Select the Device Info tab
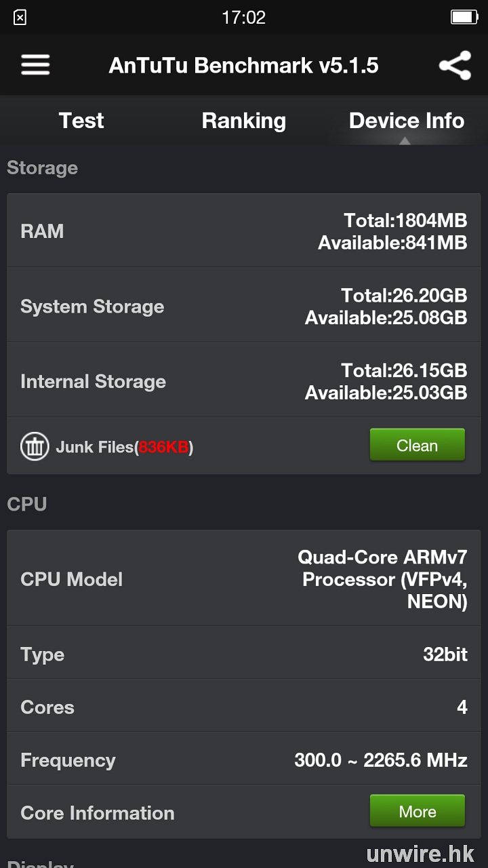This screenshot has width=488, height=868. point(407,121)
